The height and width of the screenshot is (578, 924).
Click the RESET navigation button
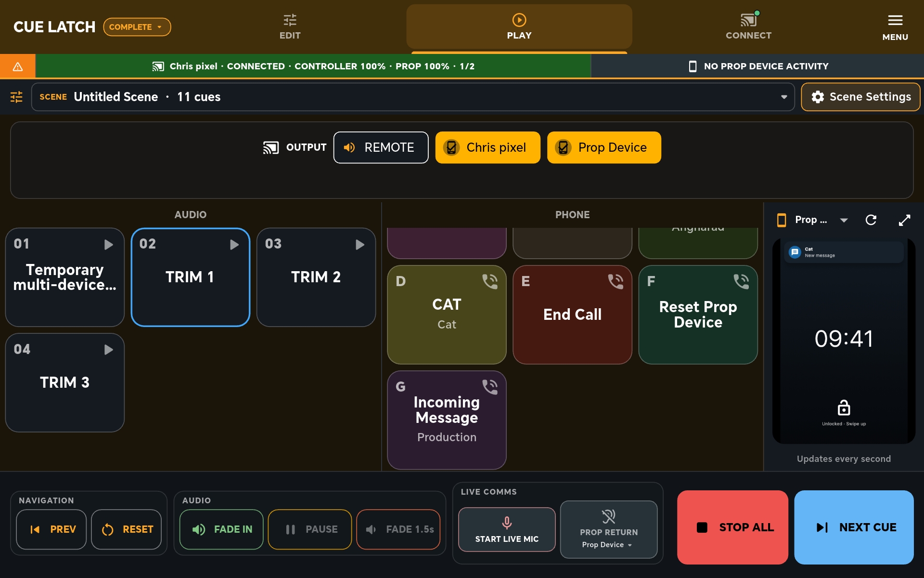point(126,529)
